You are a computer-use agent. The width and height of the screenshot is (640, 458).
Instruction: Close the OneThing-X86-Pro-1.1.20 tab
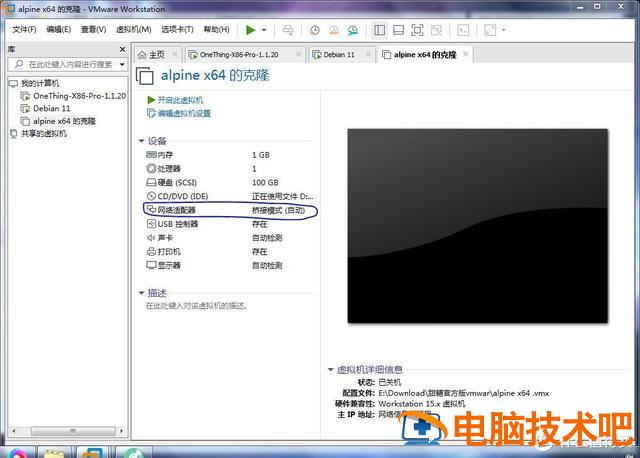(298, 54)
